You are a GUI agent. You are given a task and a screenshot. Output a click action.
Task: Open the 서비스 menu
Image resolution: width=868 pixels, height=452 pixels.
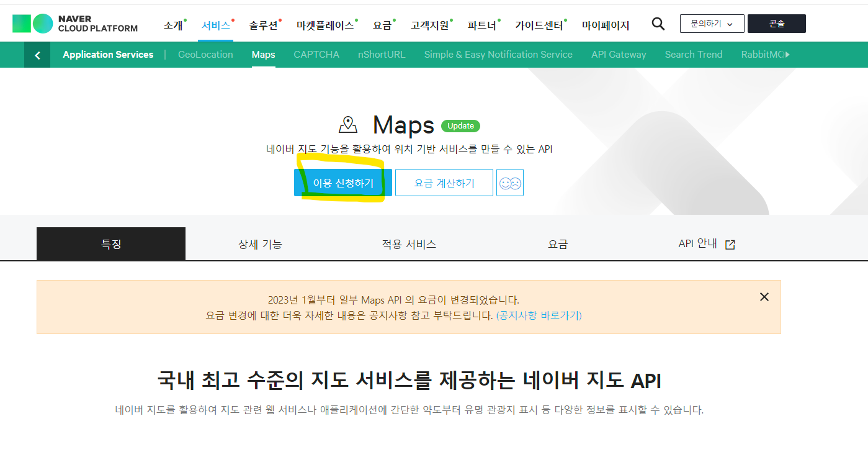click(216, 25)
